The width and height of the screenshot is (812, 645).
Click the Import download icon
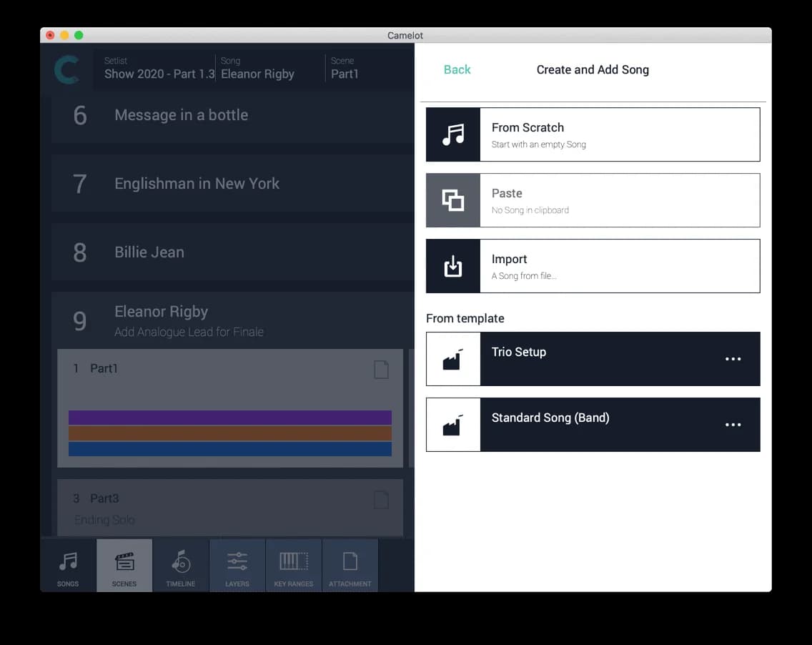[x=453, y=265]
